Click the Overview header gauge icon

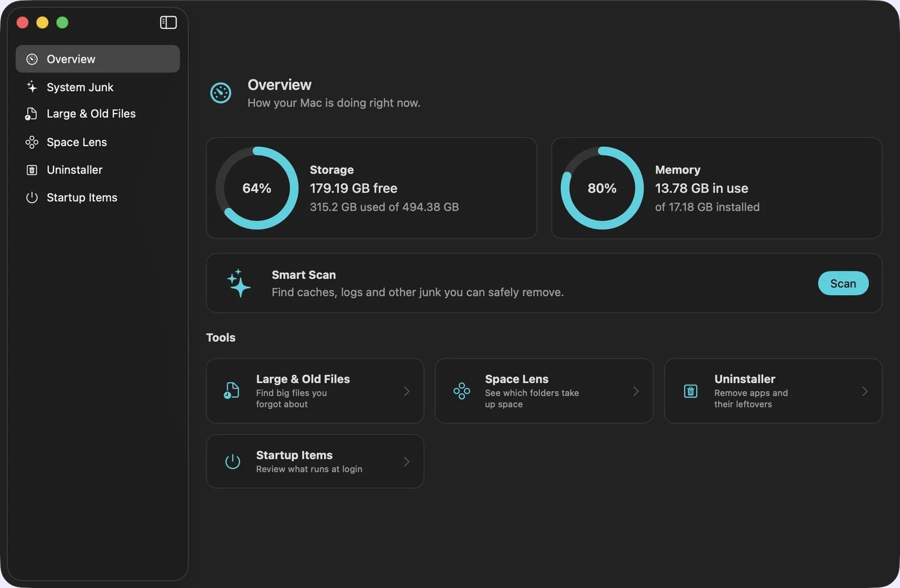point(220,93)
